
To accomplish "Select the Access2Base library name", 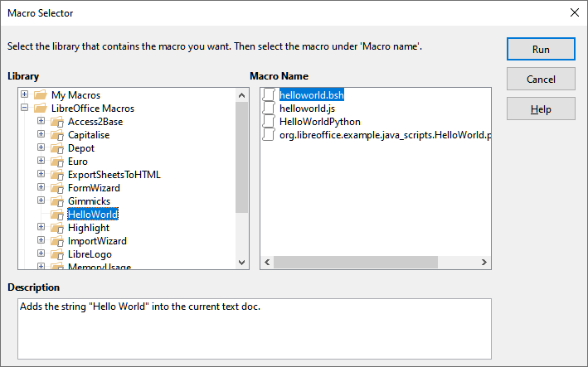I will coord(95,122).
